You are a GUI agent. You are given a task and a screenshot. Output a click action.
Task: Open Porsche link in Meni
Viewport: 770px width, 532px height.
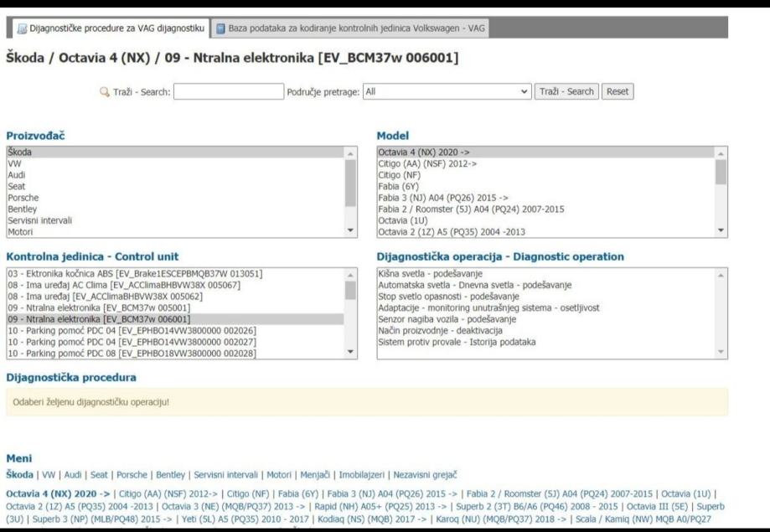pos(132,475)
